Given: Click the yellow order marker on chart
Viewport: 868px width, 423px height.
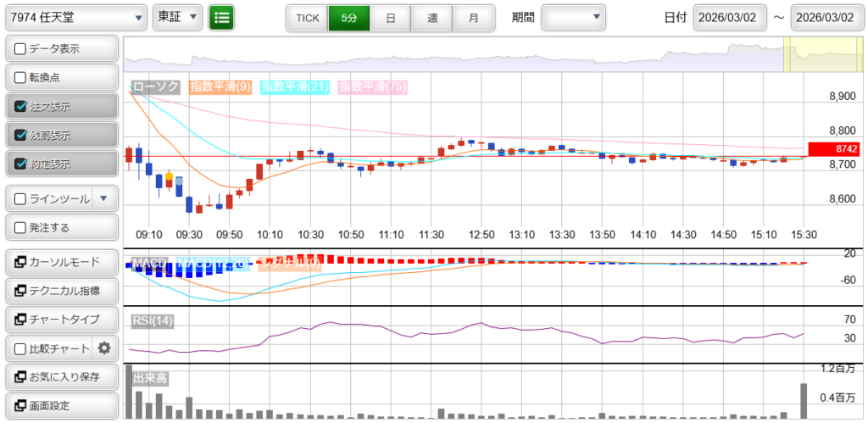Looking at the screenshot, I should pos(169,175).
